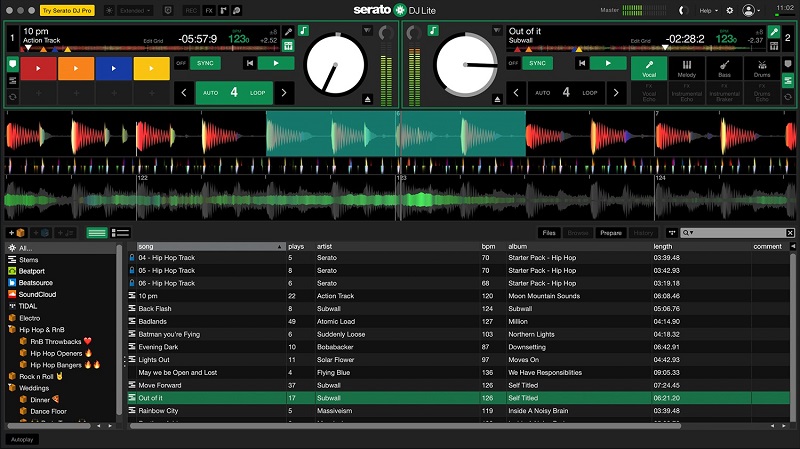Image resolution: width=800 pixels, height=449 pixels.
Task: Click the microphone icon on deck 1
Action: [288, 32]
